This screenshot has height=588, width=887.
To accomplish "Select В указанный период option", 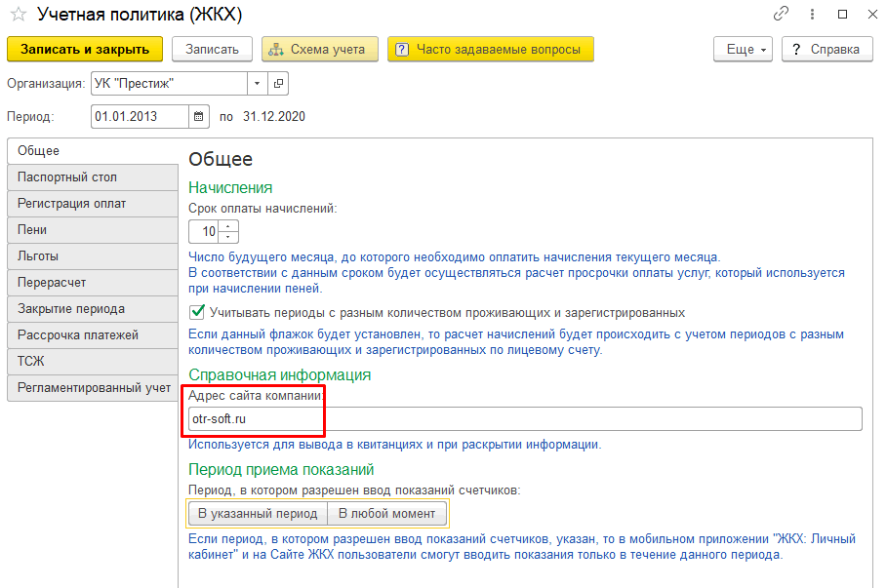I will click(x=258, y=513).
